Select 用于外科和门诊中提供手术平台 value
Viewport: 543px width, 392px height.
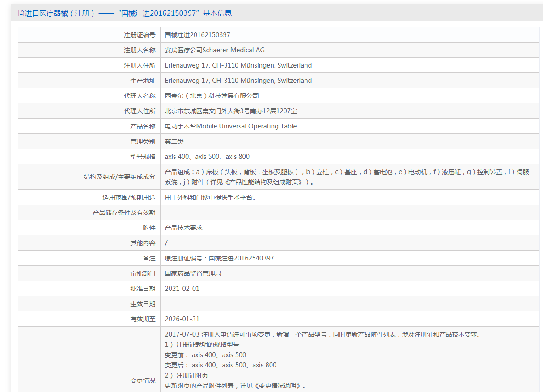[210, 197]
